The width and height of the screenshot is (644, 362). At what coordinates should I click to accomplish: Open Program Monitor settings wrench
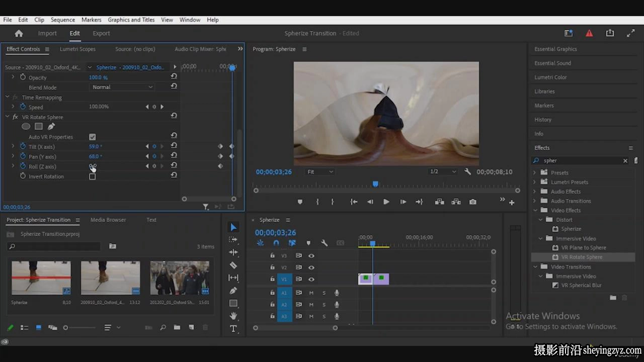pos(467,171)
